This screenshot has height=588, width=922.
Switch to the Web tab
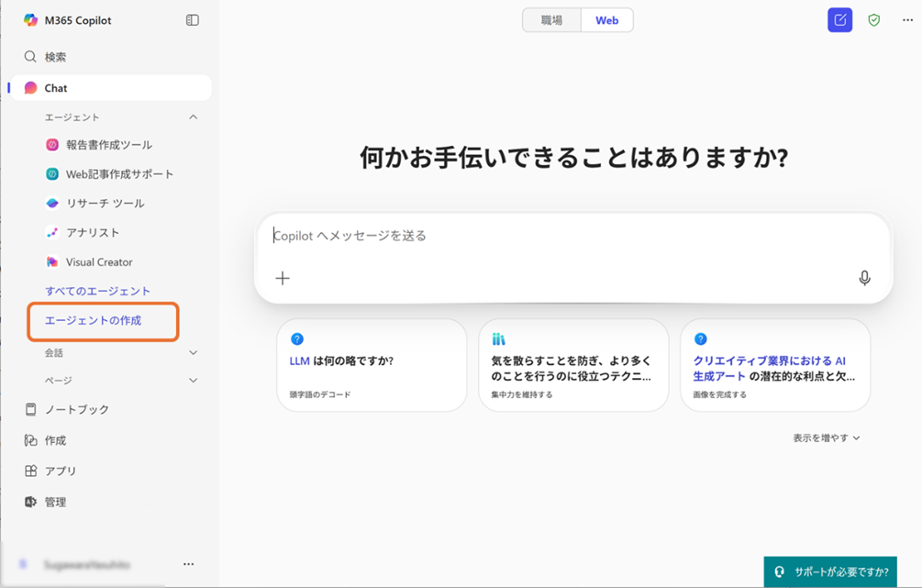point(606,20)
